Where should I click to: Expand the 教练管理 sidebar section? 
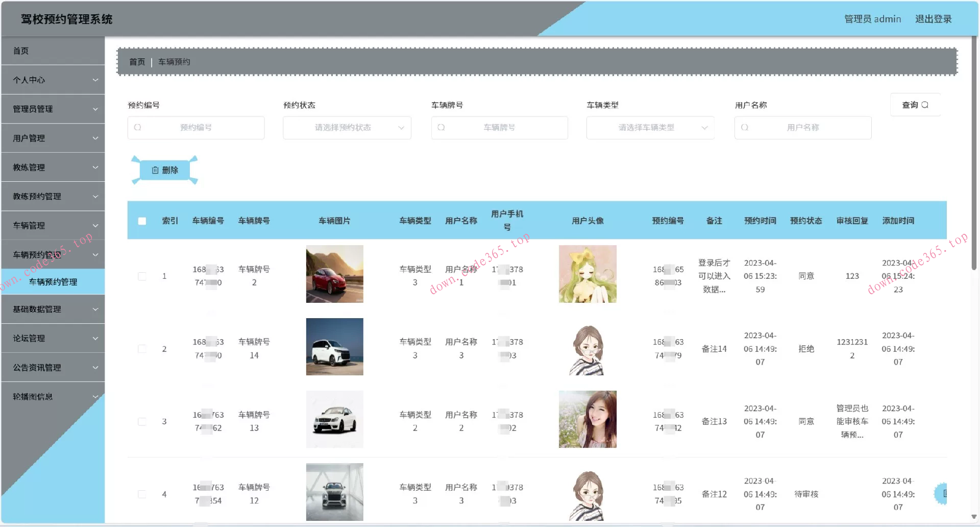pos(53,167)
